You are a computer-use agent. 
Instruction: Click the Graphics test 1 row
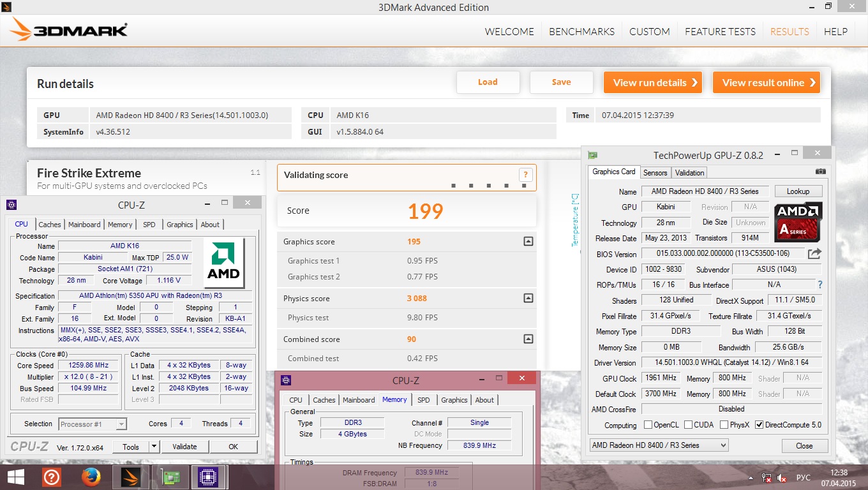407,261
